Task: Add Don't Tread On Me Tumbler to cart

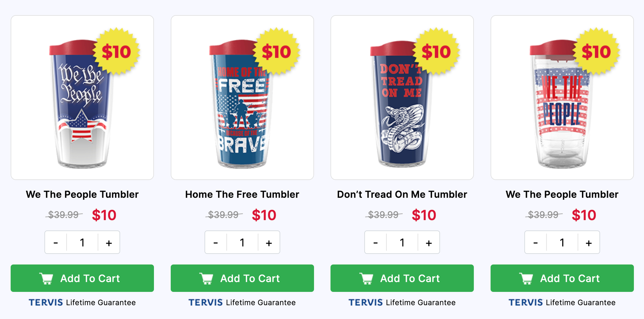Action: (402, 278)
